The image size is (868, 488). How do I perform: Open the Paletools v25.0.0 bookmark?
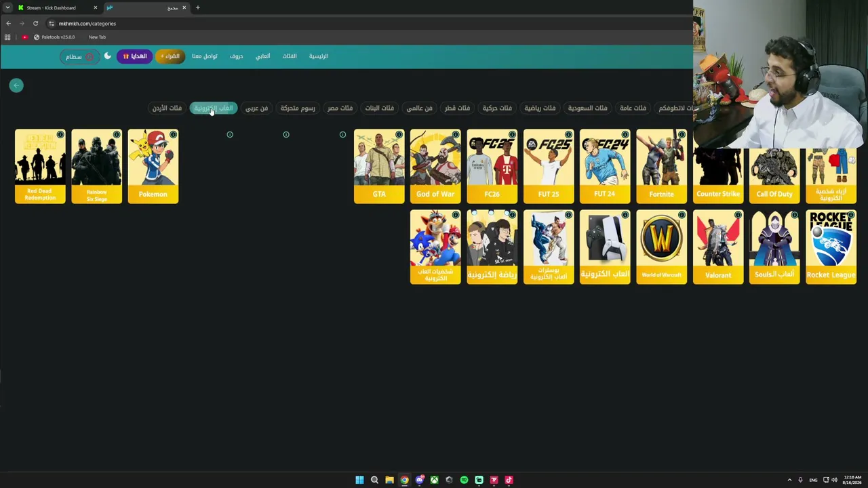click(54, 37)
